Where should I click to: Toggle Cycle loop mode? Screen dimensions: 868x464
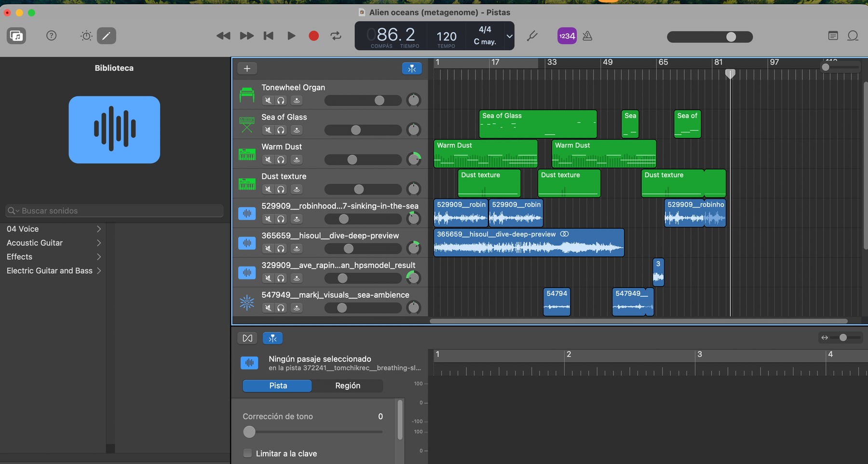[336, 36]
